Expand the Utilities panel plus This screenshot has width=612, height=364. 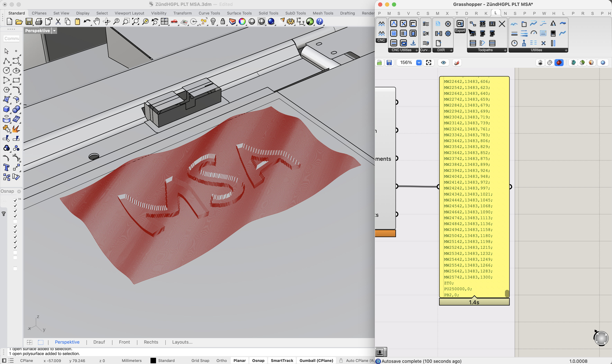[566, 50]
